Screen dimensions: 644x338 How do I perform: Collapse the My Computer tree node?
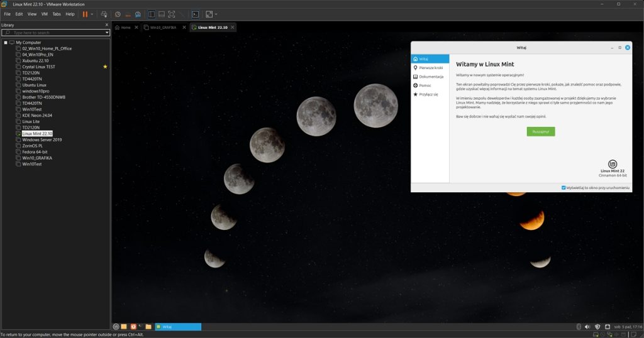6,43
